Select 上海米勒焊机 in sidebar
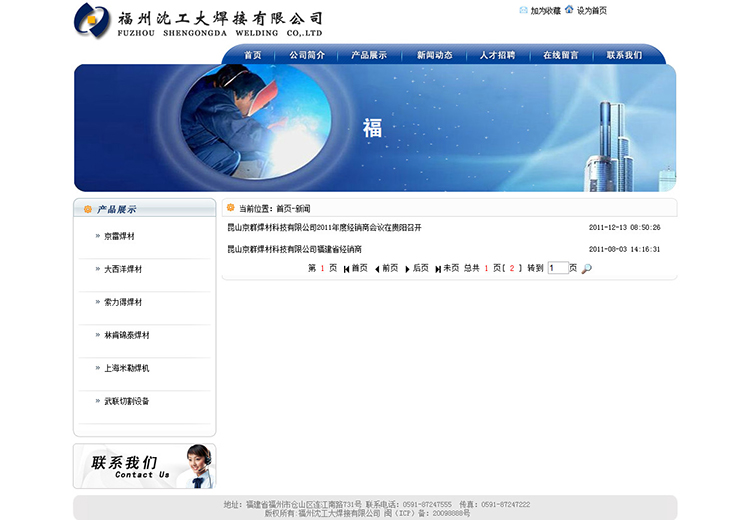This screenshot has height=520, width=748. click(x=126, y=368)
